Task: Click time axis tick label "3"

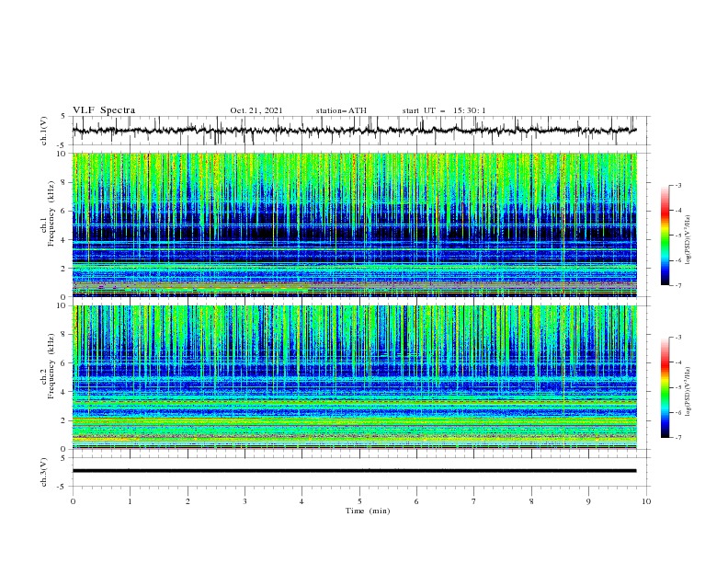Action: pos(245,501)
